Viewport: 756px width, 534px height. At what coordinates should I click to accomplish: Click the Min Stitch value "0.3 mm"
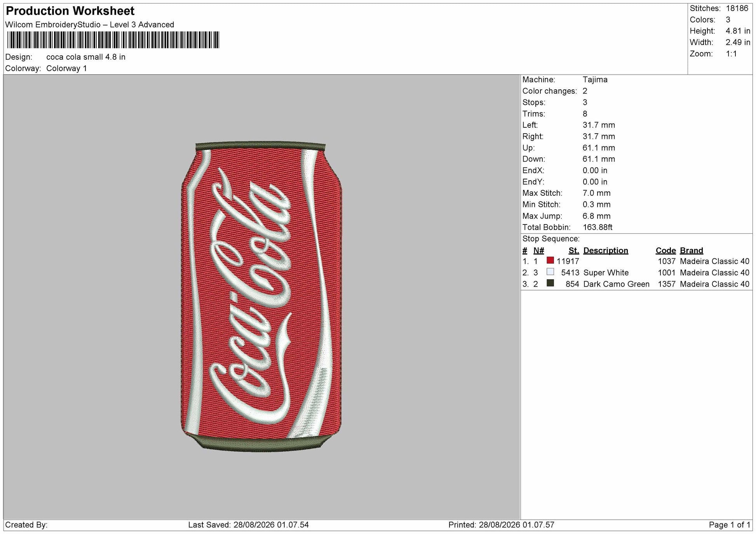pyautogui.click(x=596, y=205)
